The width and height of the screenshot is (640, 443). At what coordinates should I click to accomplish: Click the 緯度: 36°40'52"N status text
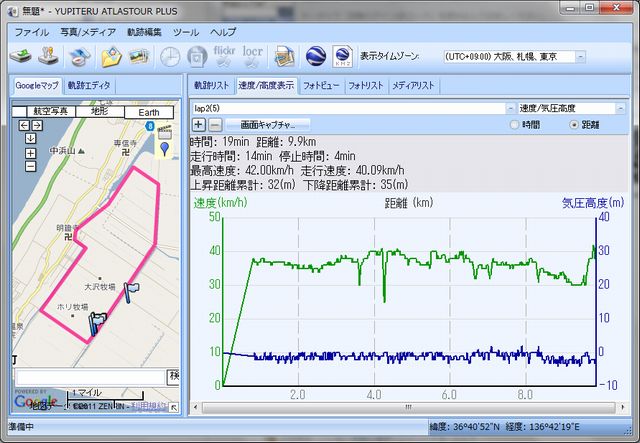pyautogui.click(x=464, y=427)
